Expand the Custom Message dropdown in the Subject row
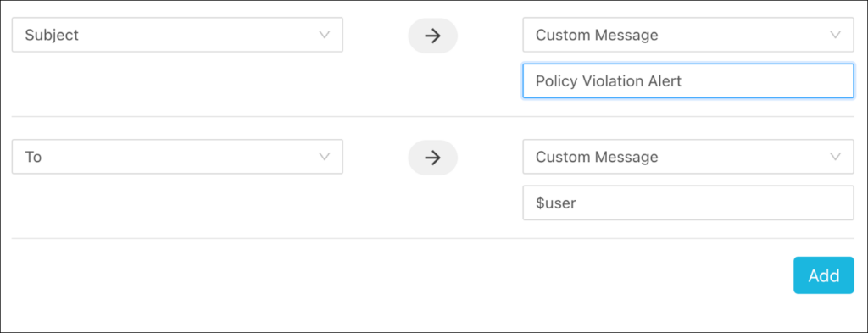This screenshot has height=333, width=868. pyautogui.click(x=688, y=35)
